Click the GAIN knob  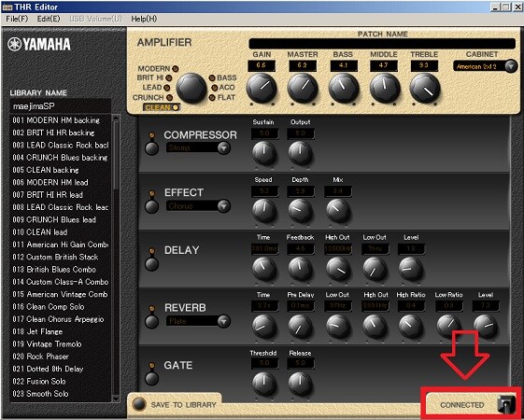click(x=262, y=88)
